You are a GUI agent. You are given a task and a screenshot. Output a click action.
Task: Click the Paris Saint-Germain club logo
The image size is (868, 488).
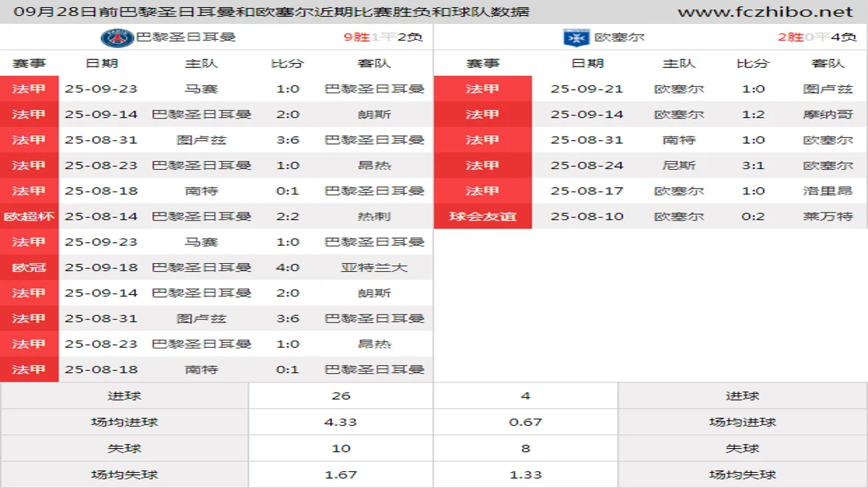[x=117, y=37]
